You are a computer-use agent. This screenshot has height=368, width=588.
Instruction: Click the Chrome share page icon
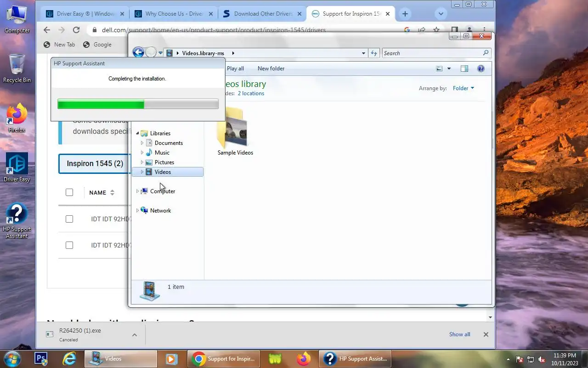tap(422, 30)
